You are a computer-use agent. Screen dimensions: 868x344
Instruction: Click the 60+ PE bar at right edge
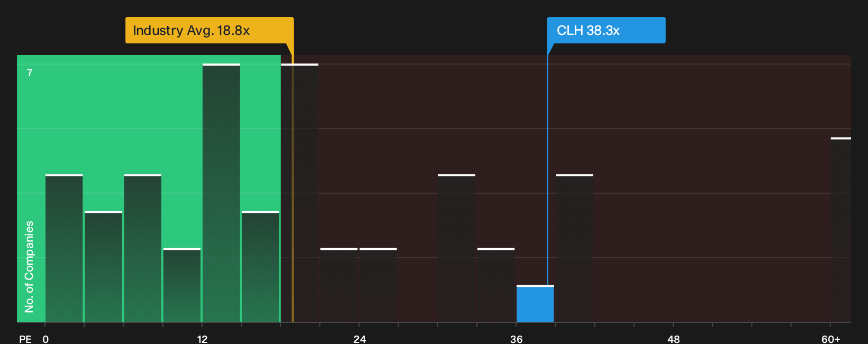click(x=841, y=230)
